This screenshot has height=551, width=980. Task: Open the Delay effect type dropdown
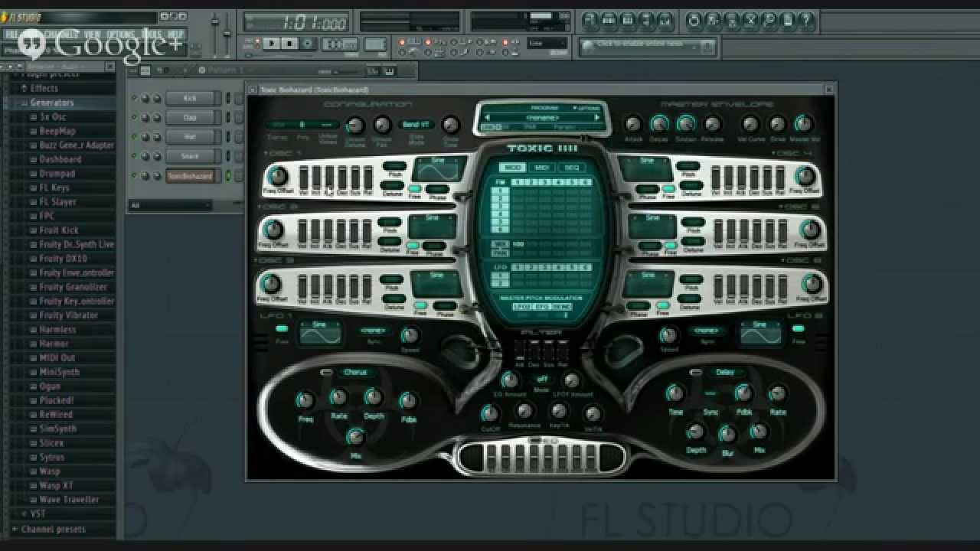click(x=725, y=373)
